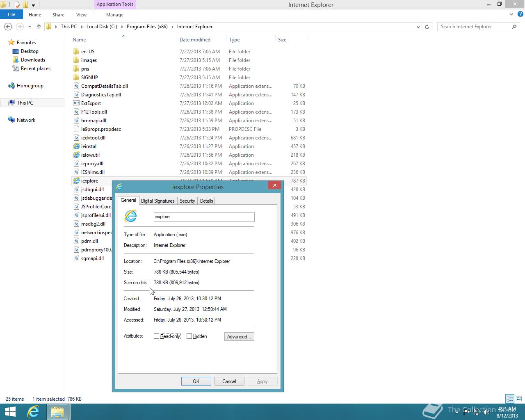Screen dimensions: 525x420
Task: Select F12Tools.dll in the file list
Action: pyautogui.click(x=94, y=112)
